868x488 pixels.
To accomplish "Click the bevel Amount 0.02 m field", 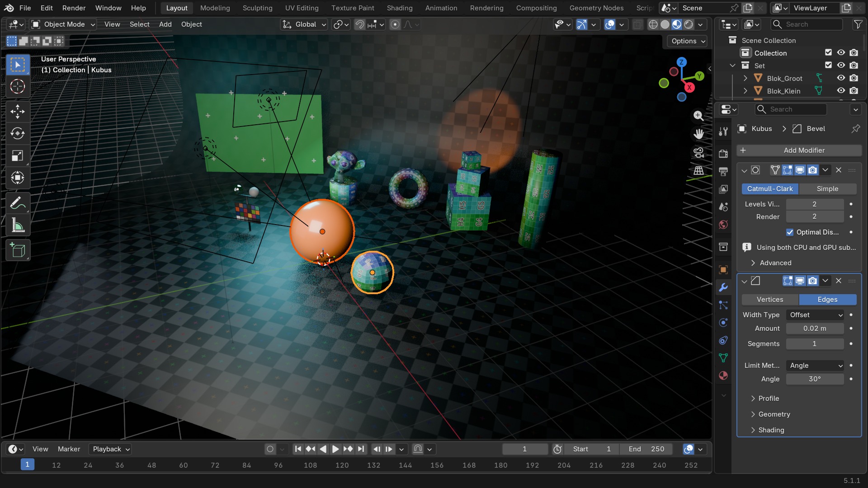I will pos(815,328).
